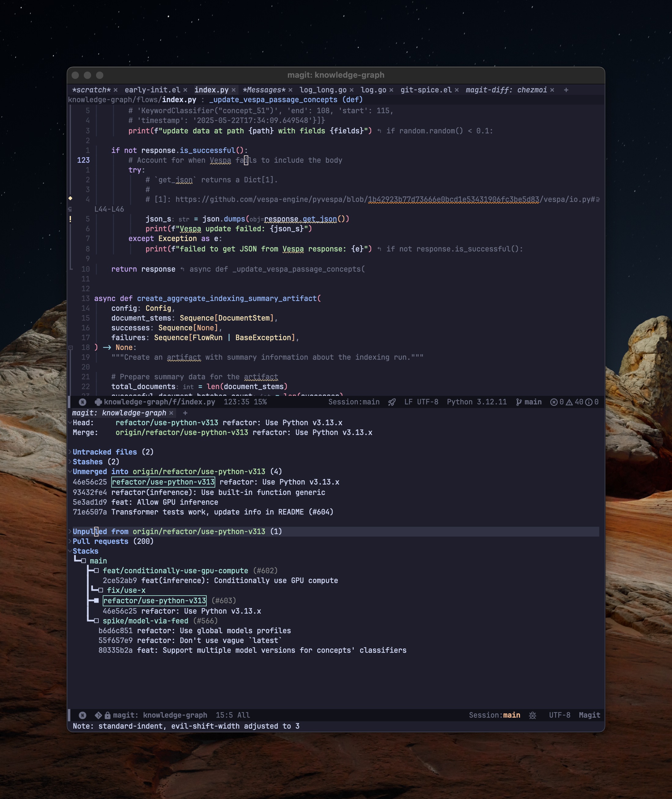The height and width of the screenshot is (799, 672).
Task: Click the refactor/use-python-v313 branch under Unmerged
Action: [163, 482]
